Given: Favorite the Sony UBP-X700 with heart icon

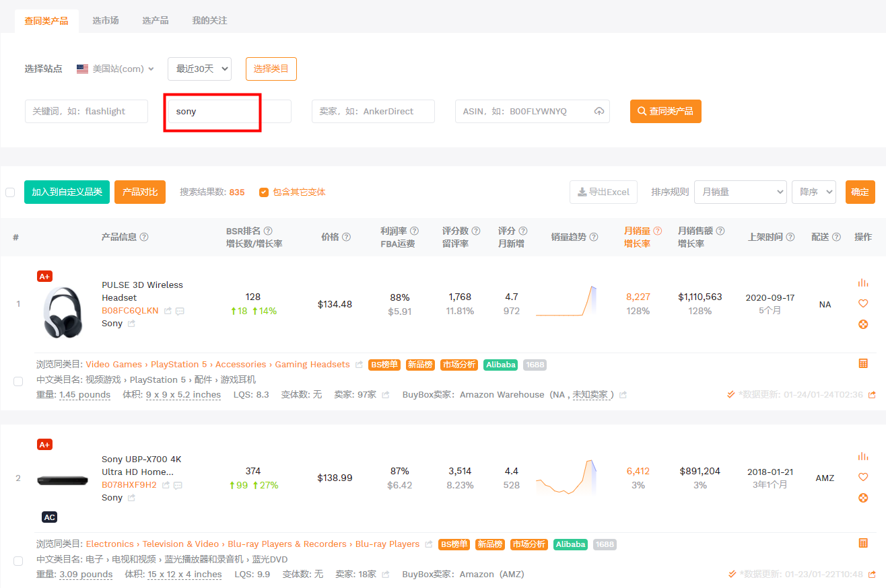Looking at the screenshot, I should click(x=863, y=477).
